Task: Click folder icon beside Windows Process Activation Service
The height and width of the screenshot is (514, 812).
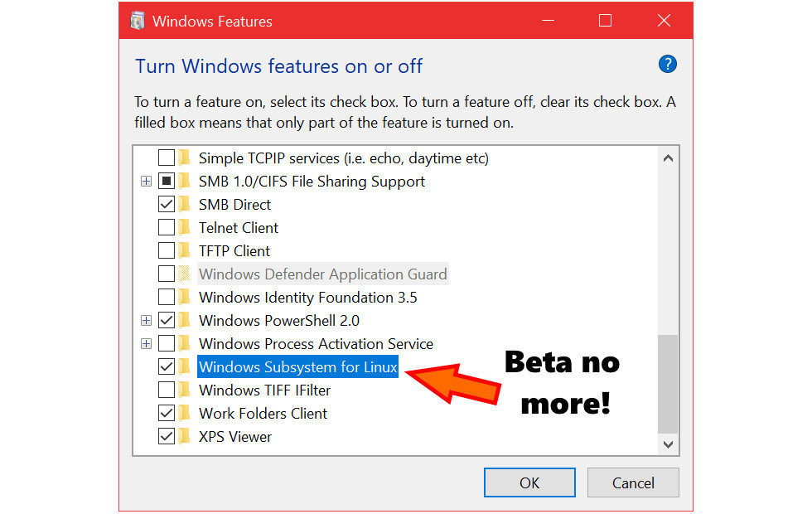Action: 184,343
